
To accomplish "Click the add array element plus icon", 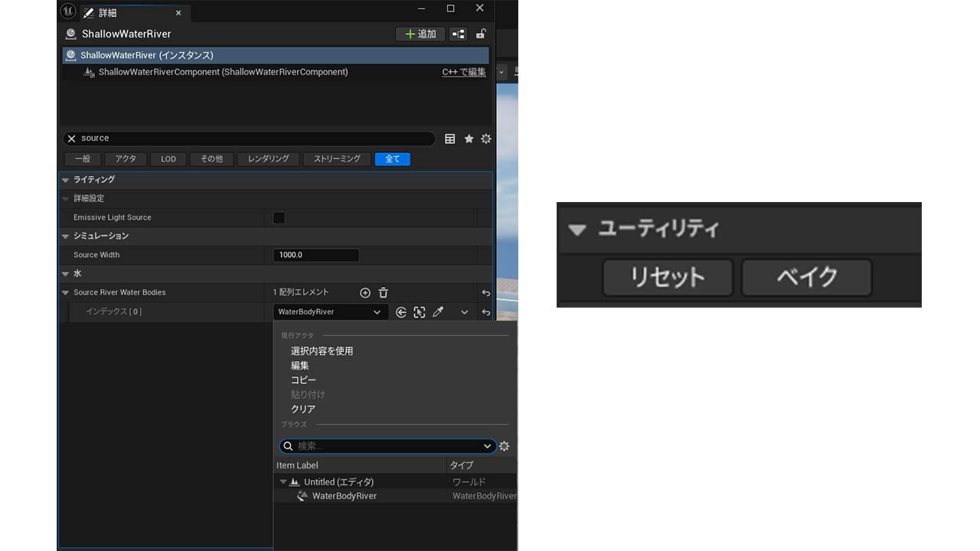I will click(x=365, y=293).
